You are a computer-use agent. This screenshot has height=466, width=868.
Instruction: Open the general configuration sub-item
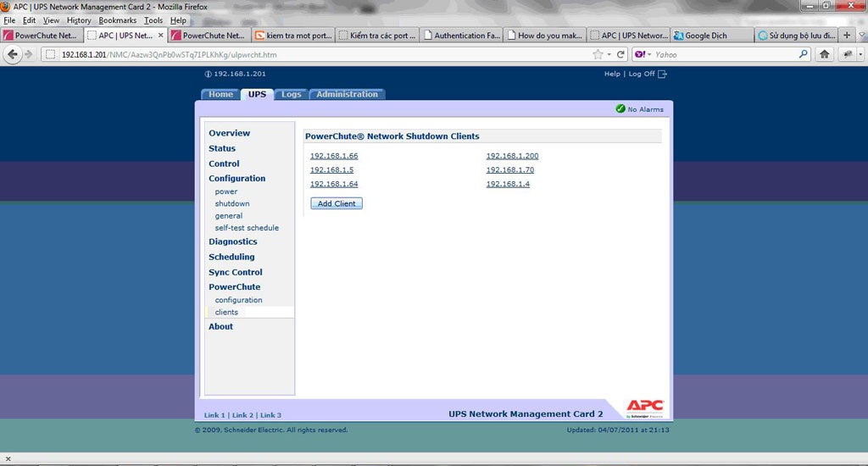click(x=229, y=216)
